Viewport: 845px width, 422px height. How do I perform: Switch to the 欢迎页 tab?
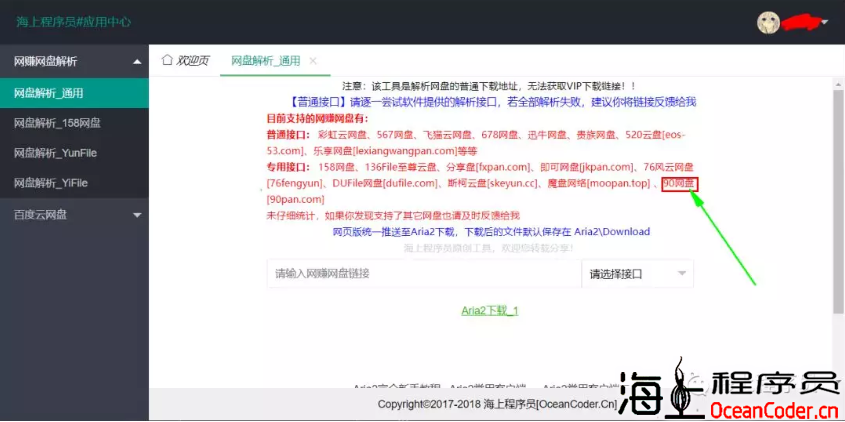pyautogui.click(x=185, y=60)
